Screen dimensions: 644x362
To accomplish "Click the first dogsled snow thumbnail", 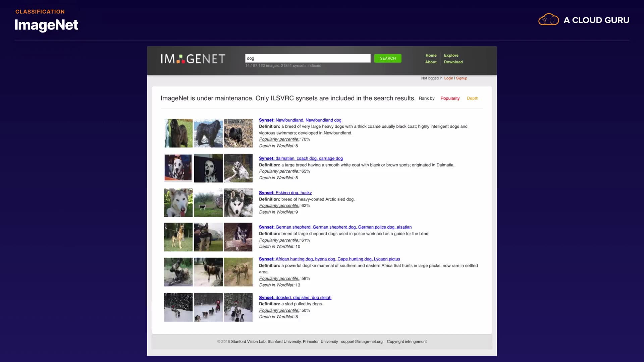I will 178,307.
